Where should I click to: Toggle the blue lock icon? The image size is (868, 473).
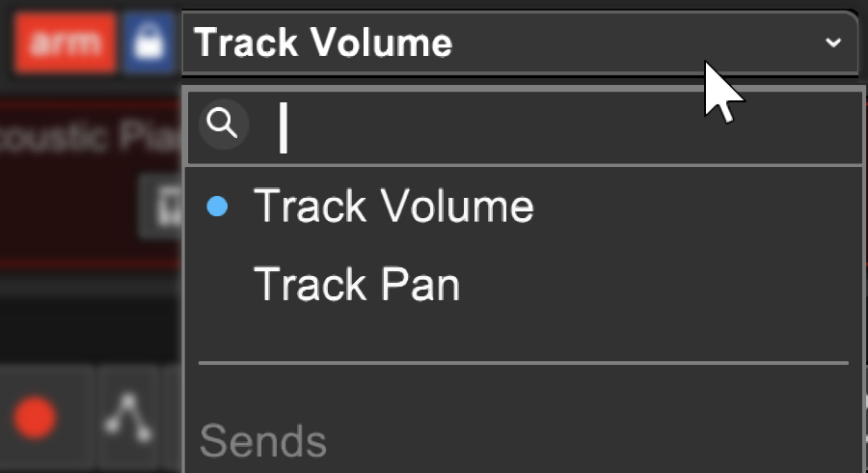pos(149,44)
